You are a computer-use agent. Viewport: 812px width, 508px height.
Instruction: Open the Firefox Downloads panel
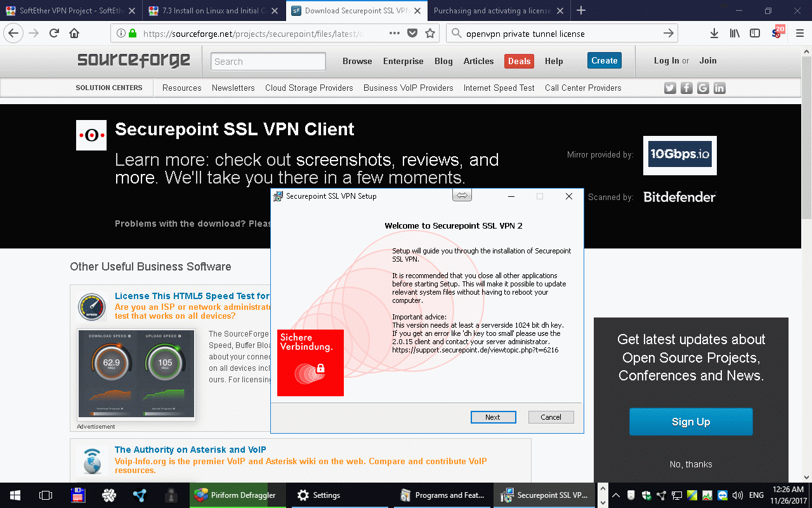tap(714, 34)
